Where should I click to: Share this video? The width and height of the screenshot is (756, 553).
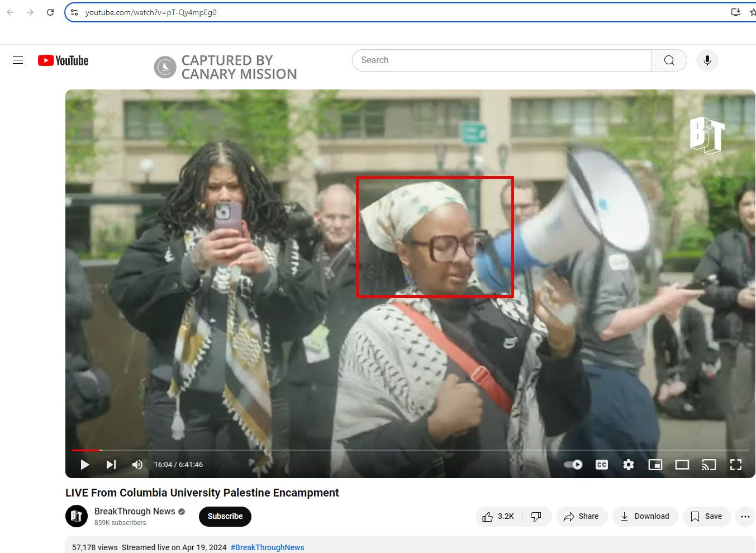pyautogui.click(x=582, y=517)
